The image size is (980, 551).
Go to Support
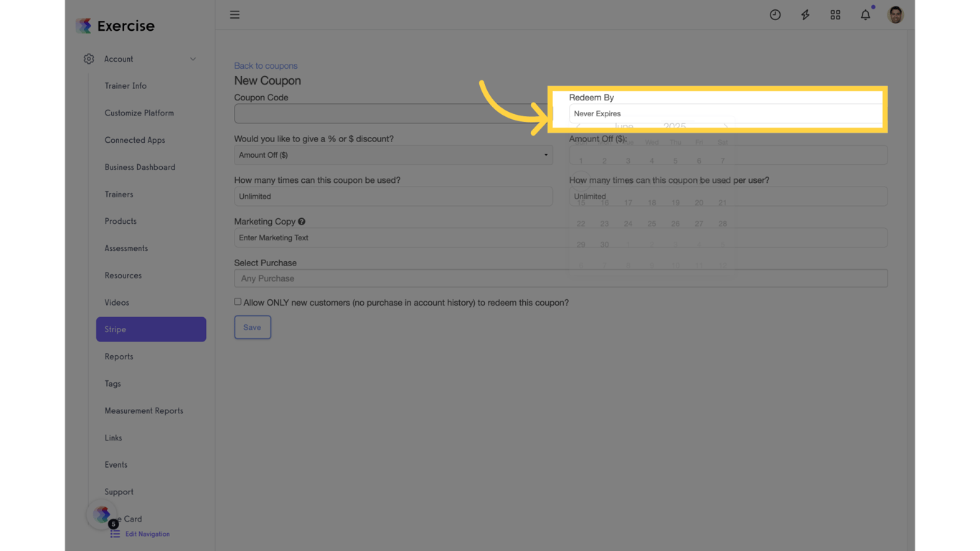click(x=119, y=492)
